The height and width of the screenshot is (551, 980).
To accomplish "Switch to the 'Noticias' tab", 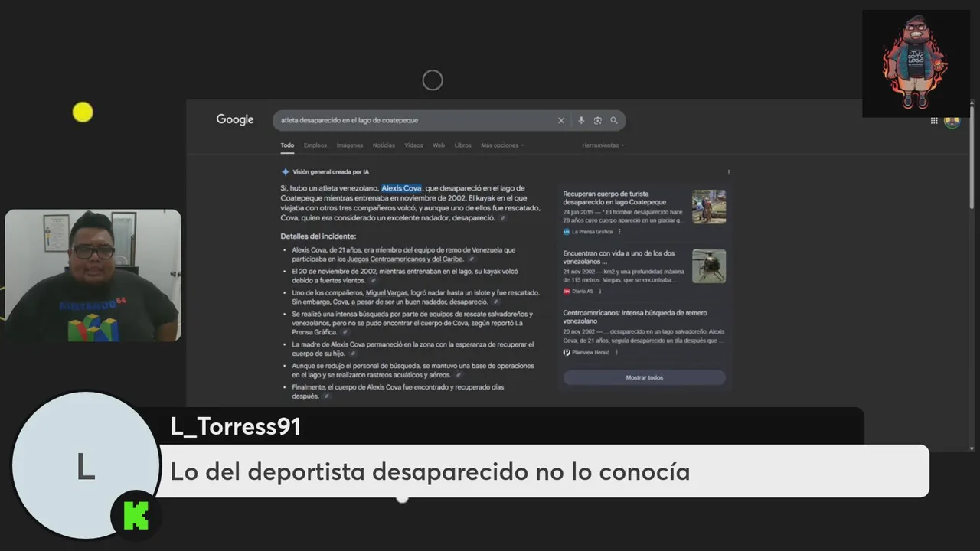I will pos(384,145).
